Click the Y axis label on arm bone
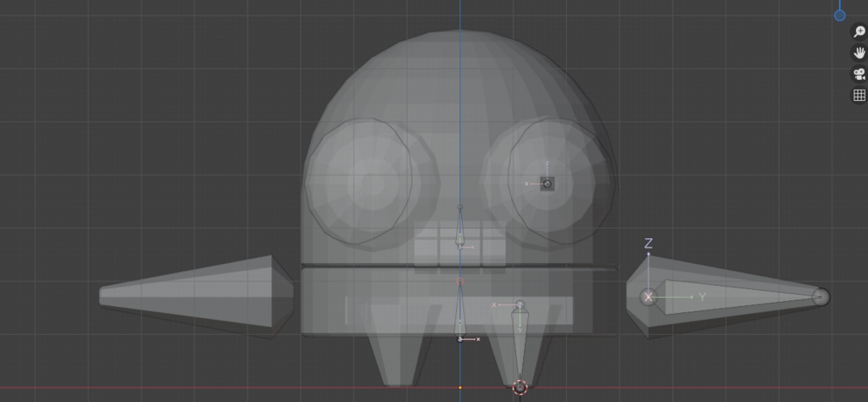This screenshot has width=868, height=402. click(703, 298)
